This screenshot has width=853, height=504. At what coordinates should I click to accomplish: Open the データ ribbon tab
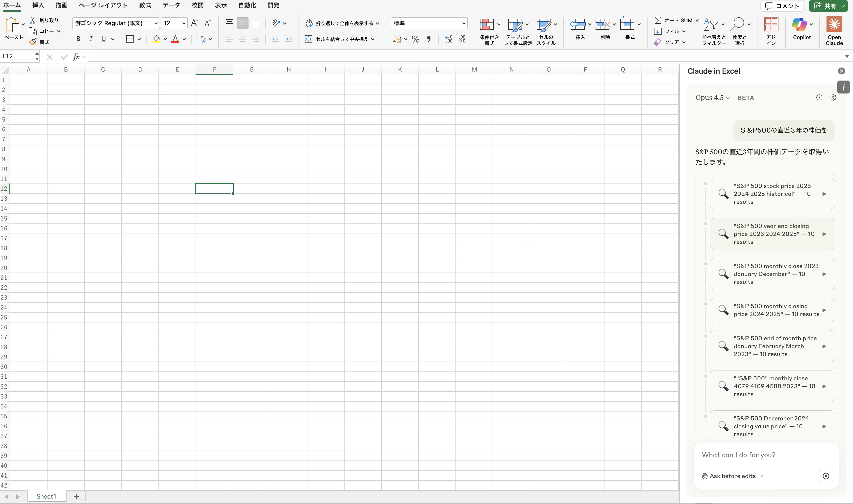pos(171,5)
